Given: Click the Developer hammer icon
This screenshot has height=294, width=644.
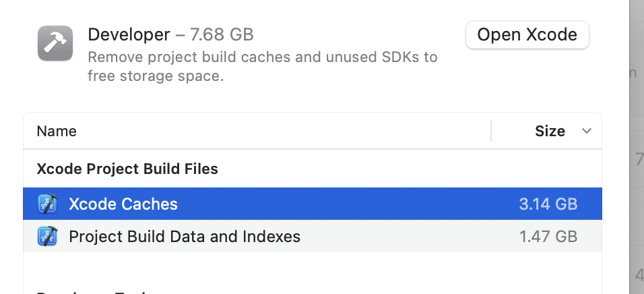Looking at the screenshot, I should (x=55, y=43).
